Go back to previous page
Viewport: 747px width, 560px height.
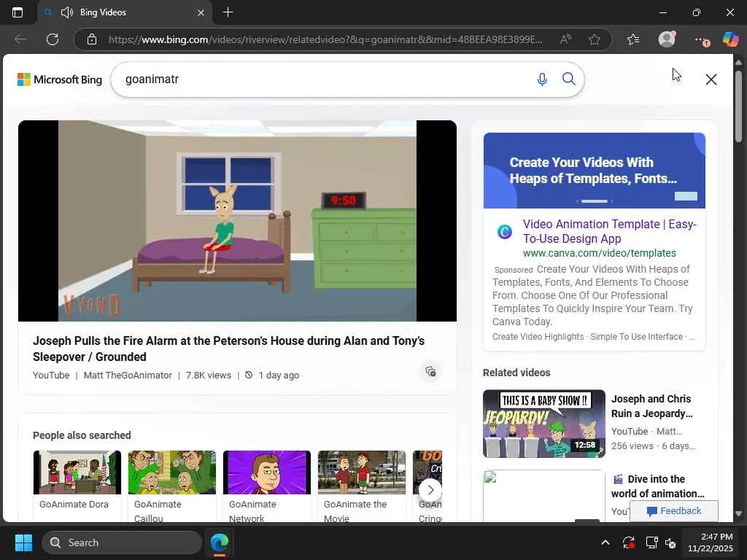pyautogui.click(x=20, y=39)
